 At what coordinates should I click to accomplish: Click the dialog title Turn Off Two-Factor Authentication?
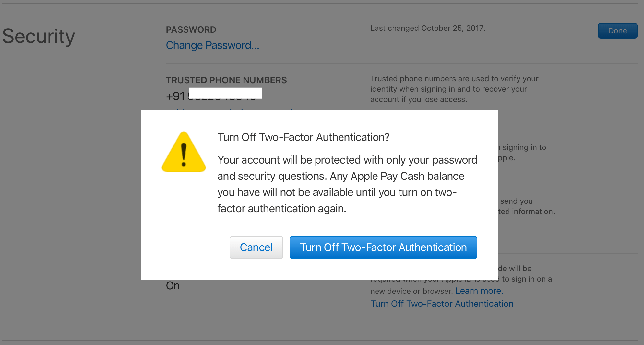click(303, 137)
